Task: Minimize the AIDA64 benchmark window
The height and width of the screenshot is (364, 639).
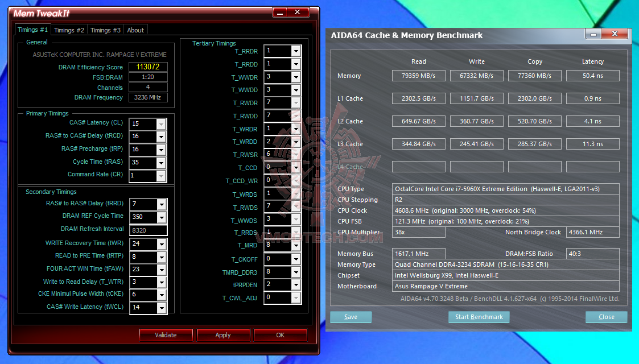Action: click(x=593, y=34)
